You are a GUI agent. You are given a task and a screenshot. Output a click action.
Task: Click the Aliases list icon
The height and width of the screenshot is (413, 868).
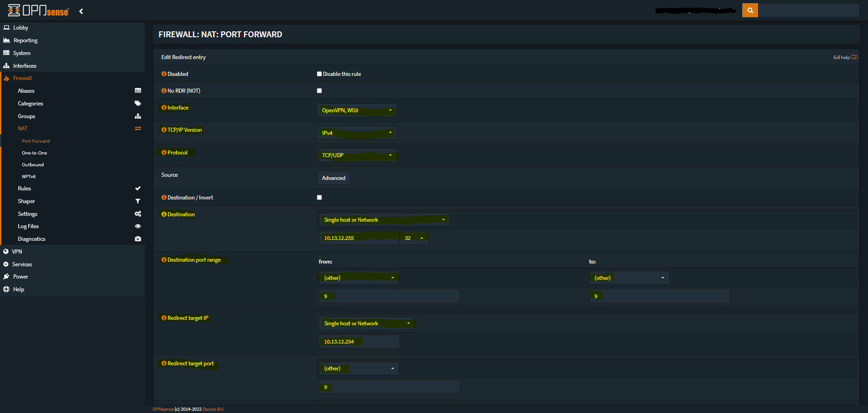pyautogui.click(x=138, y=91)
